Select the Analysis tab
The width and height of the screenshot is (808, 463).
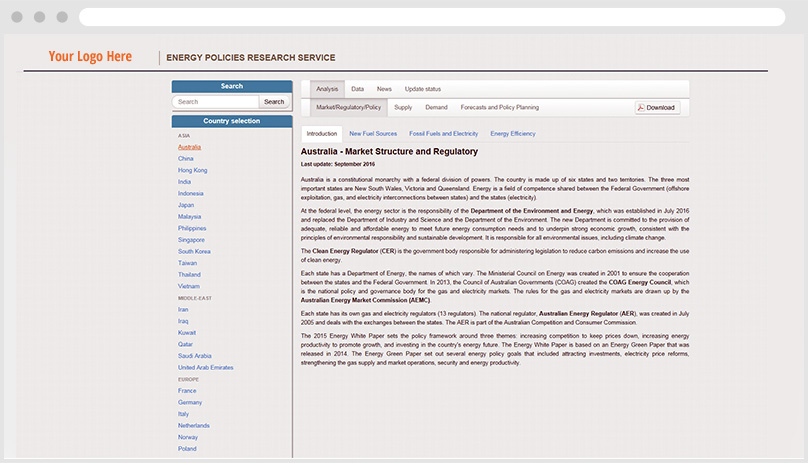[x=327, y=89]
